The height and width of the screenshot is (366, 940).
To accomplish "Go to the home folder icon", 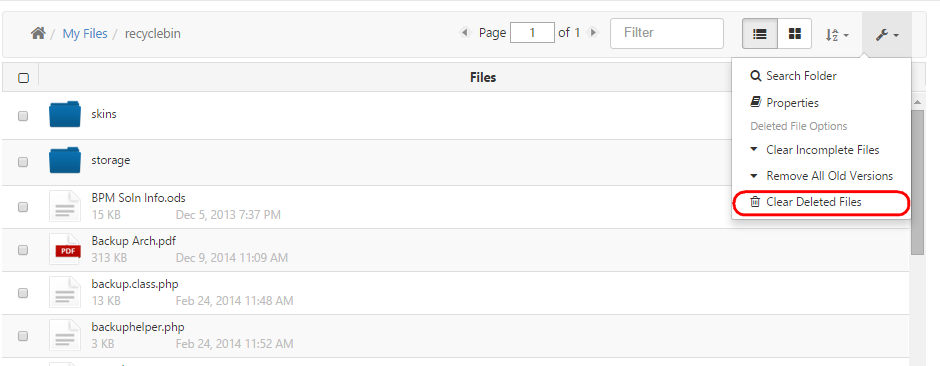I will click(x=38, y=34).
